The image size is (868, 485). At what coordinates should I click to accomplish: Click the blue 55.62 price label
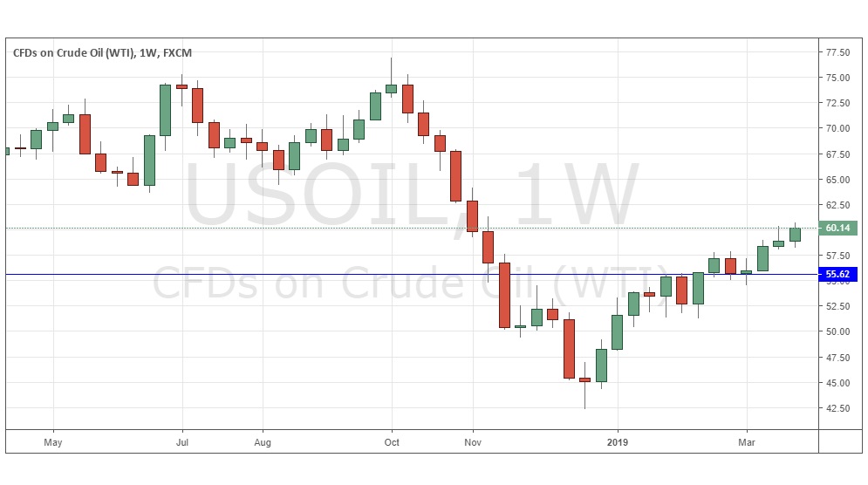pos(839,275)
